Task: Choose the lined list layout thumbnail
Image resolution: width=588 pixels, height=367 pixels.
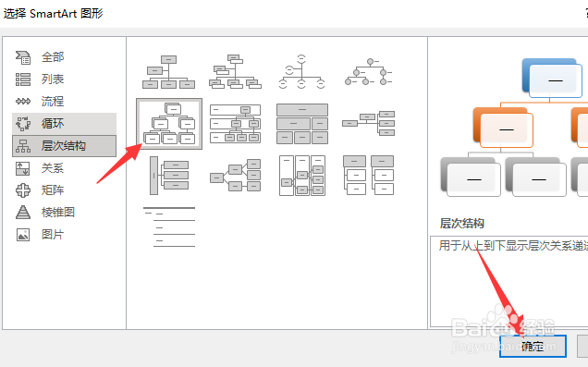Action: click(169, 227)
